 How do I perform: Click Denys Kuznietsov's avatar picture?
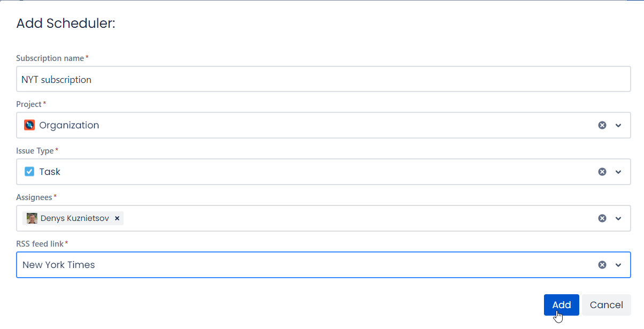(32, 218)
